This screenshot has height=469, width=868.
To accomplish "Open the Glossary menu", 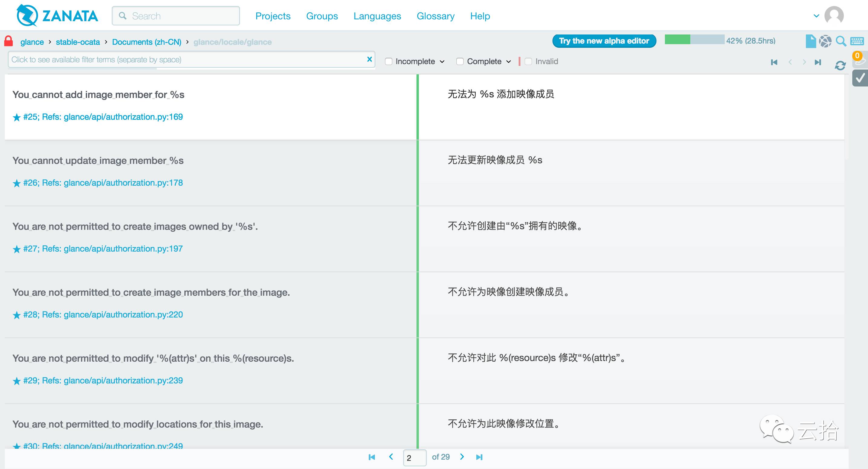I will click(435, 16).
